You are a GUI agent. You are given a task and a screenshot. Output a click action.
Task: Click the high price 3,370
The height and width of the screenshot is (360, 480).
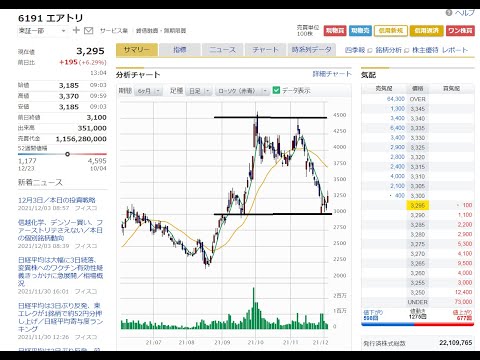(x=69, y=96)
